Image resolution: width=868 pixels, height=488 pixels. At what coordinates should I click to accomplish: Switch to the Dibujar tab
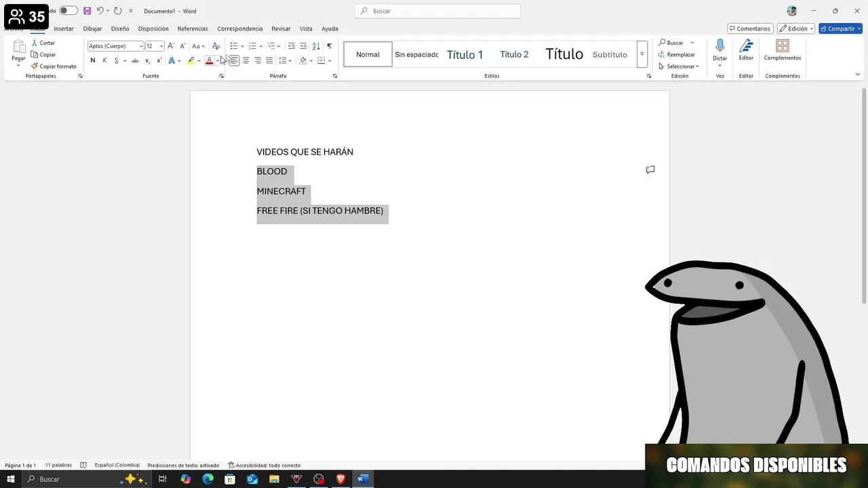click(92, 28)
